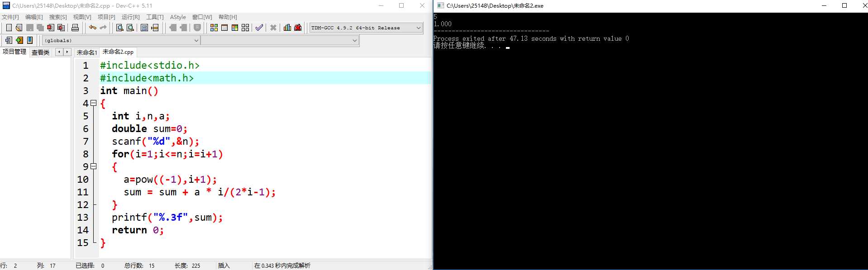Image resolution: width=868 pixels, height=270 pixels.
Task: Click the Go to function icon
Action: tap(144, 28)
